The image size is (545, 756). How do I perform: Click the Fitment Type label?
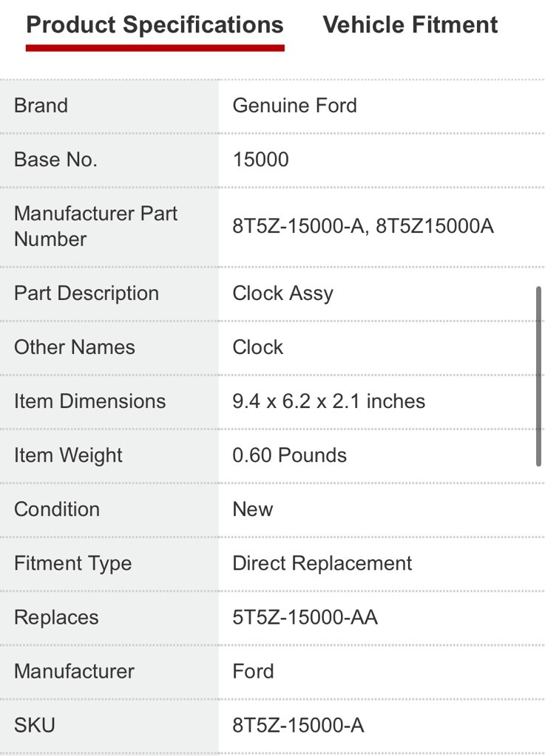click(x=72, y=563)
